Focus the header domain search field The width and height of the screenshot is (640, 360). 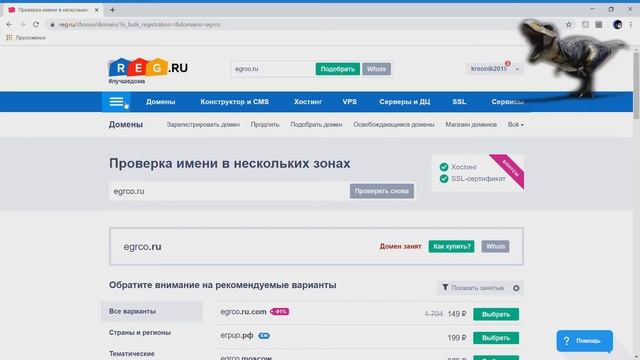[273, 69]
